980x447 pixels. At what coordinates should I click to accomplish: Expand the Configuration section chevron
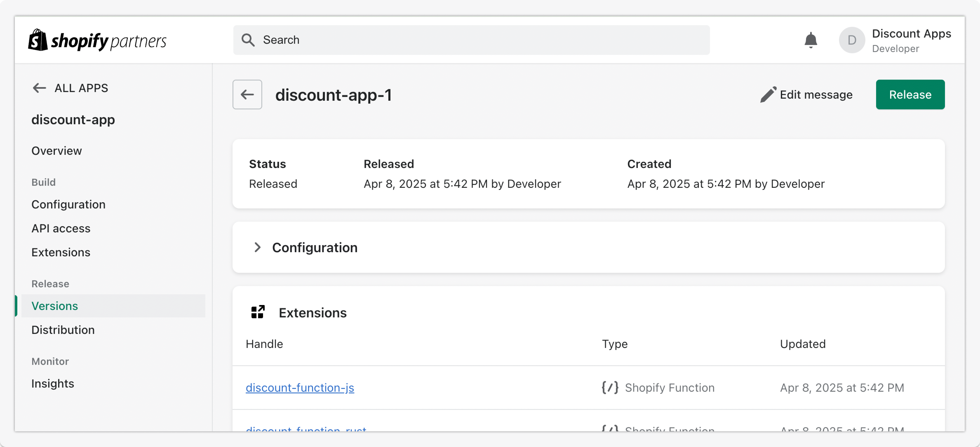coord(257,247)
